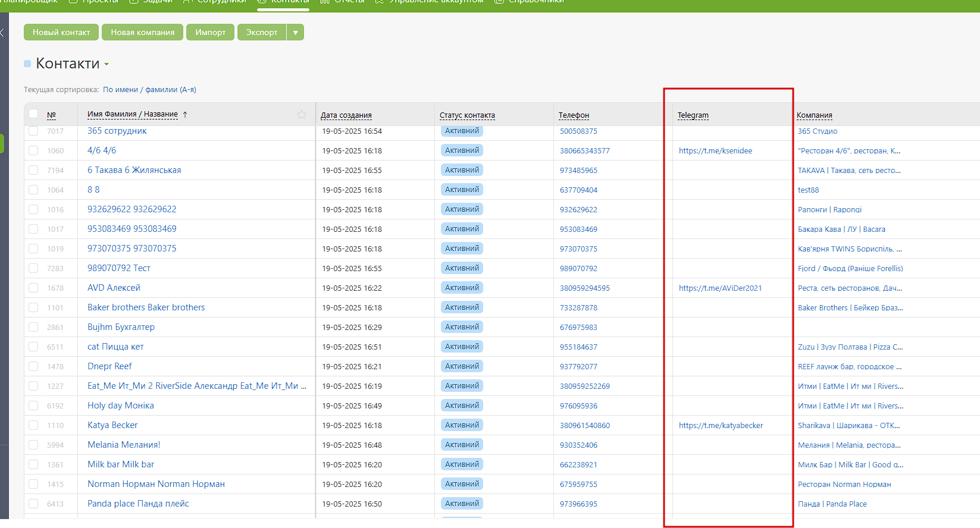Click phone number 500508375

coord(578,131)
